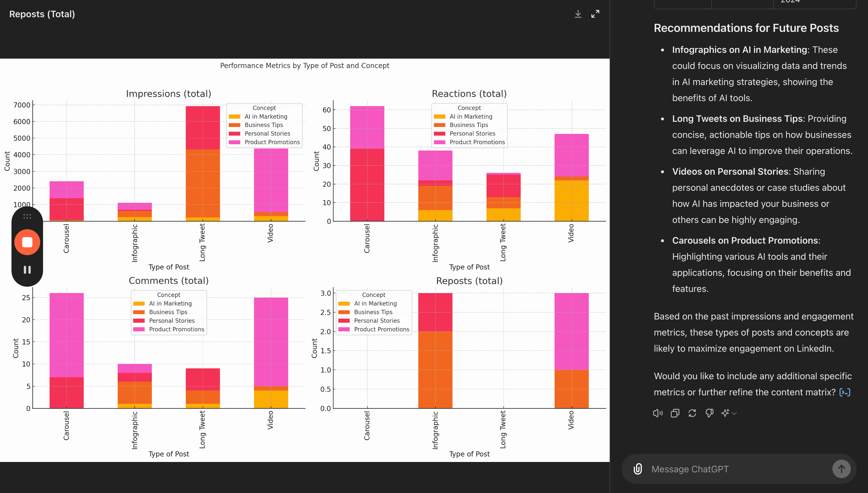
Task: Select the Long Tweet bar in Impressions chart
Action: coord(203,163)
